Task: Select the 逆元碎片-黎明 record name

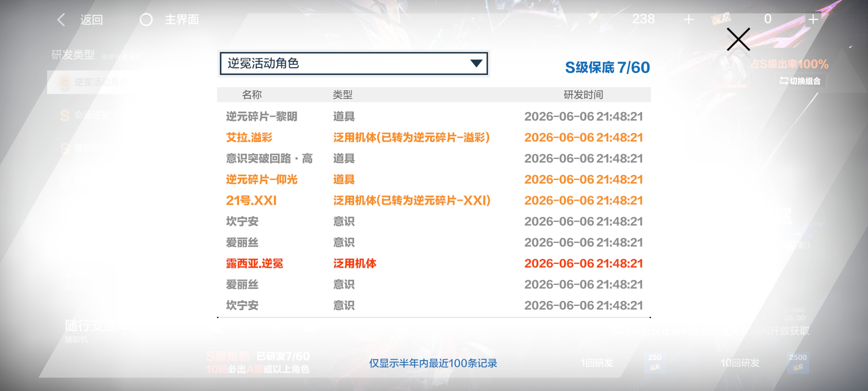Action: coord(261,117)
